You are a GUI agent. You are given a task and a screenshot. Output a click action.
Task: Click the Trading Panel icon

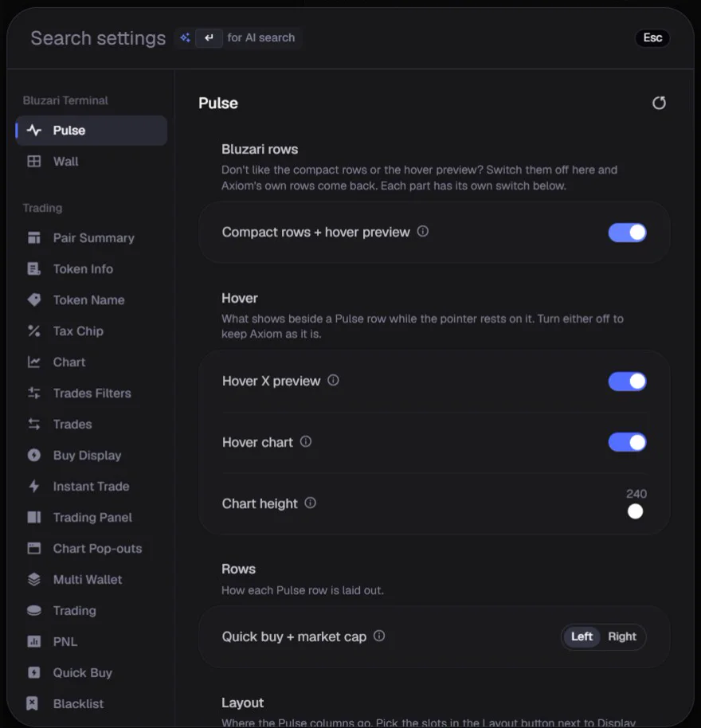(x=34, y=517)
